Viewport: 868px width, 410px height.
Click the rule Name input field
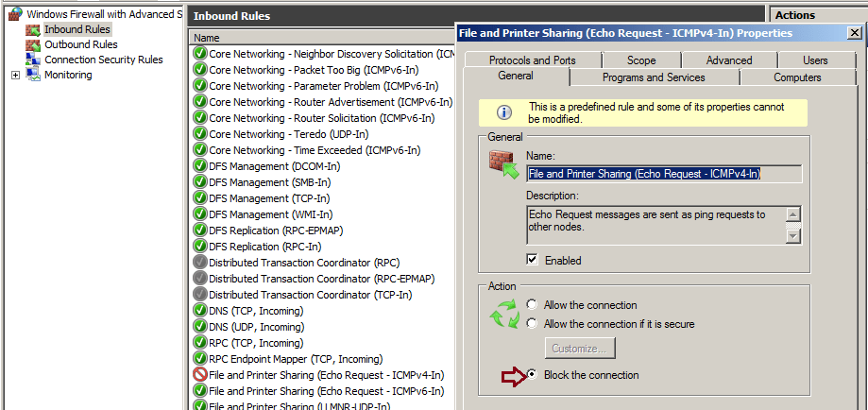click(x=664, y=174)
